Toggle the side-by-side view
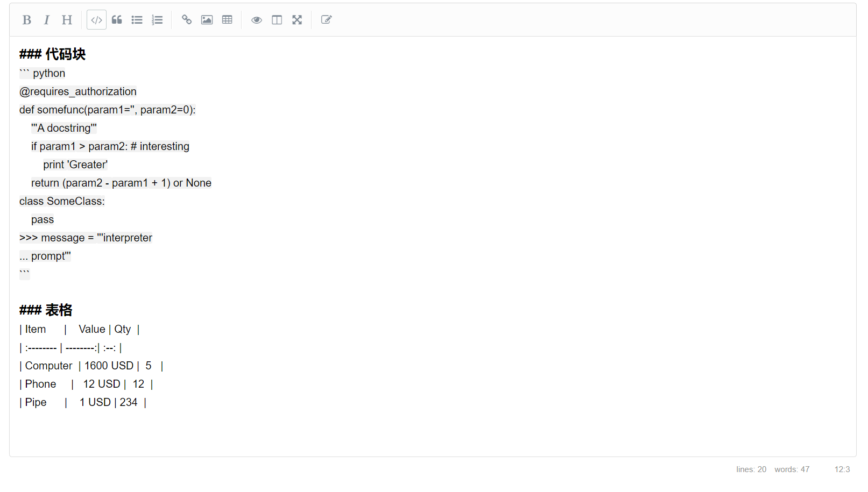The image size is (868, 492). point(277,20)
